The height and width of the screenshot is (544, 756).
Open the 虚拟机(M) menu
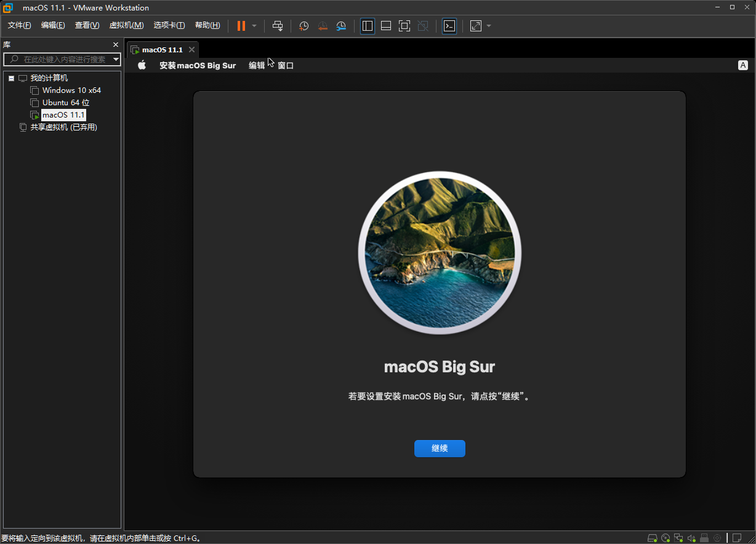tap(126, 25)
